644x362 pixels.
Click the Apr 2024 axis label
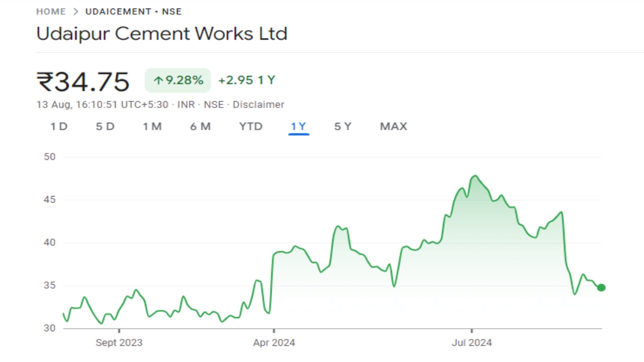[x=274, y=343]
